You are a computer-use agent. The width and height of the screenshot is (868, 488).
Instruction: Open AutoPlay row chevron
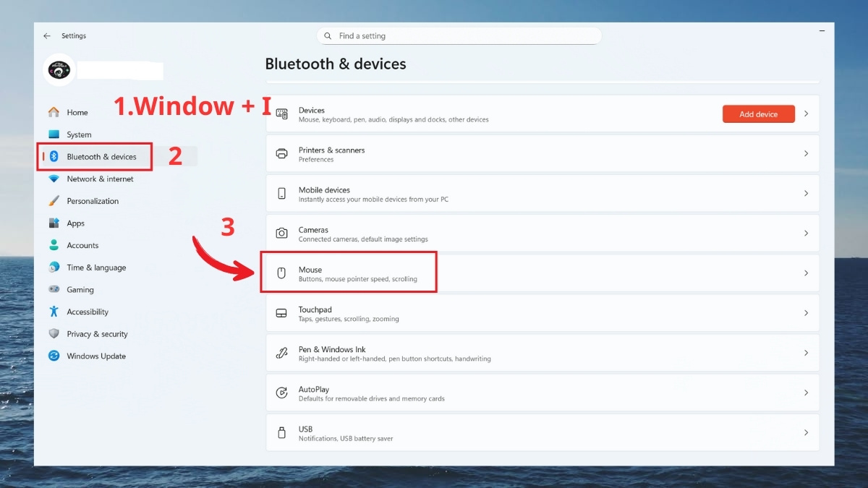(x=806, y=393)
